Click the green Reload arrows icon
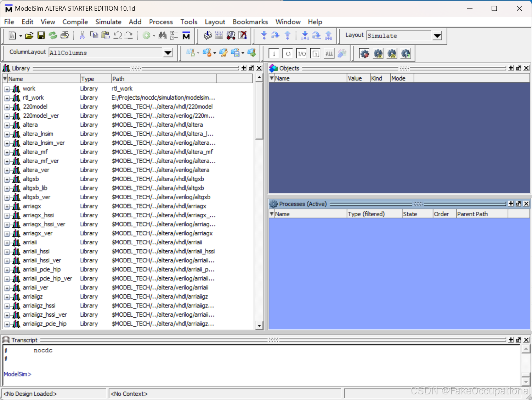 pos(53,35)
